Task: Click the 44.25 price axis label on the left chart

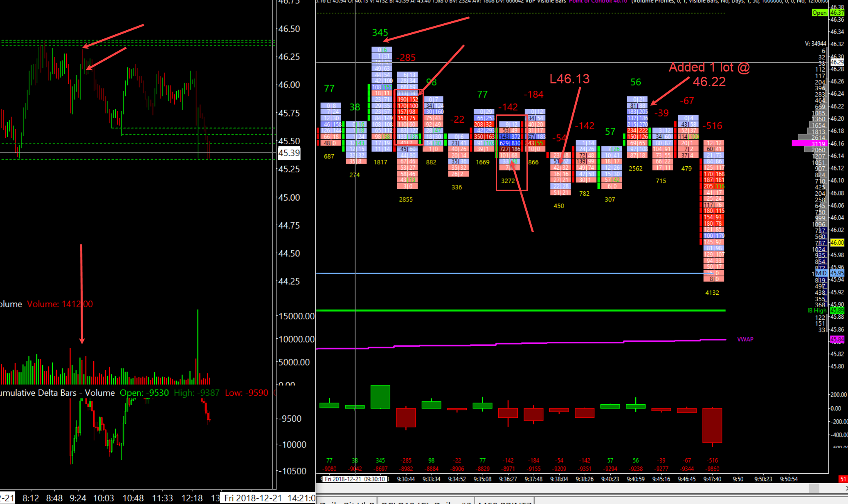Action: pos(289,281)
